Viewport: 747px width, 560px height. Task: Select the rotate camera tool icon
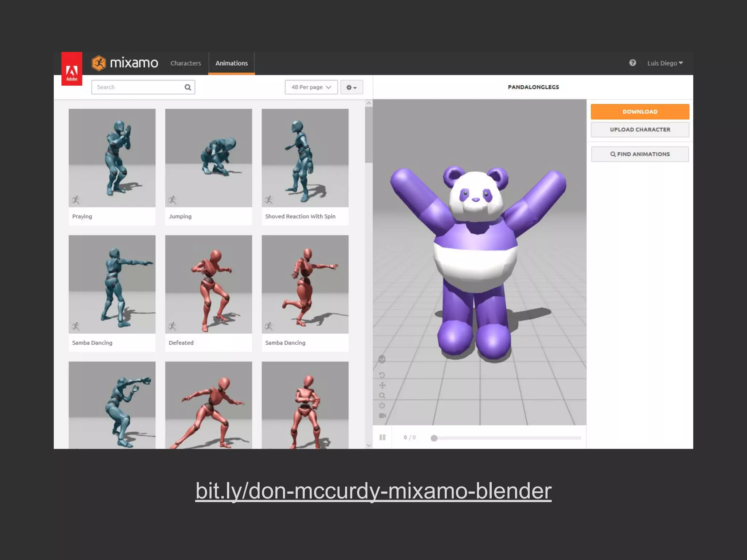click(x=382, y=375)
